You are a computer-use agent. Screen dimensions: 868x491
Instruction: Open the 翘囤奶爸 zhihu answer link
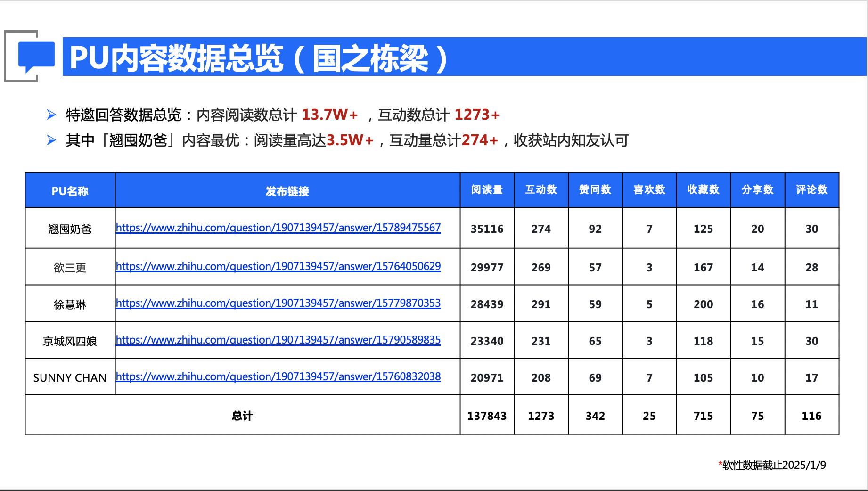[x=278, y=228]
